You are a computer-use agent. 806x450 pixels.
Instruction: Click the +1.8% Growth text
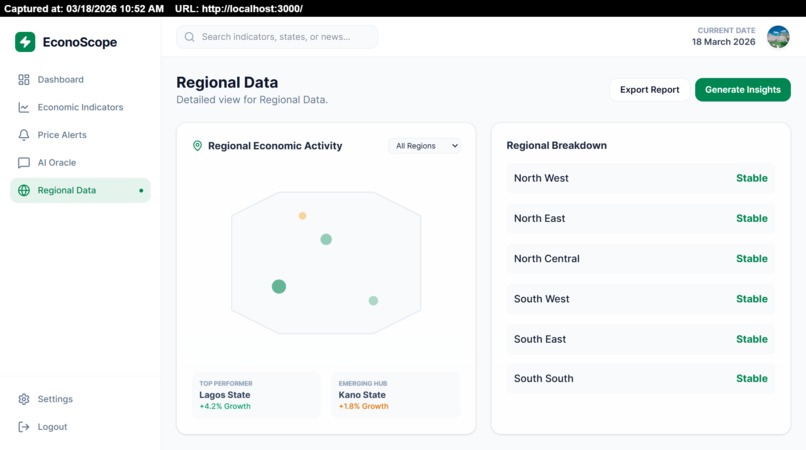pyautogui.click(x=363, y=406)
